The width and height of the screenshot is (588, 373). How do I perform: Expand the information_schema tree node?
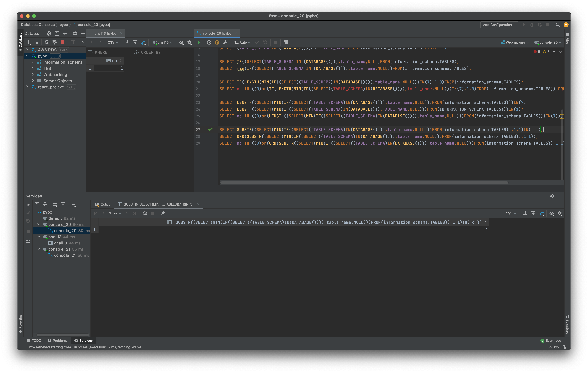(x=33, y=62)
